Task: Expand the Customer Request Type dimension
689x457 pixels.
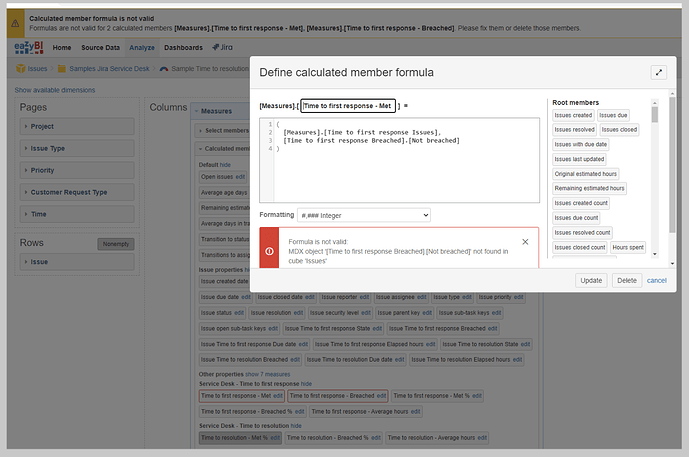Action: click(x=77, y=192)
